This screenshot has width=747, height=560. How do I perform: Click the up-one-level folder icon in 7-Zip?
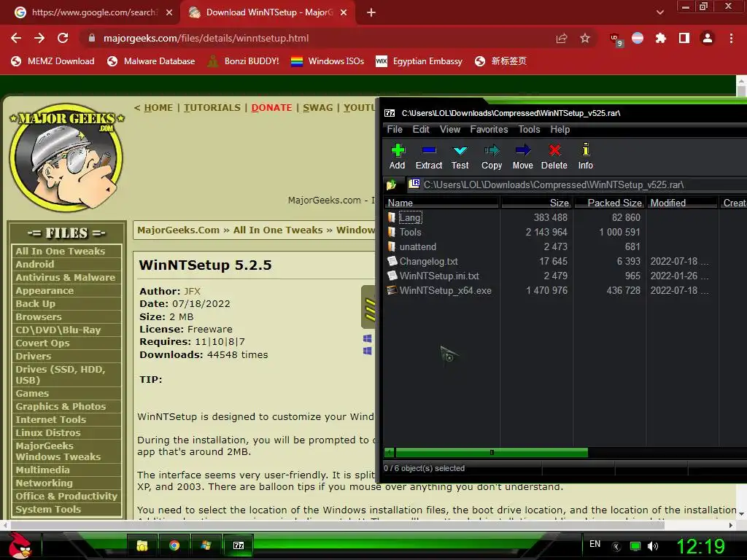coord(392,184)
